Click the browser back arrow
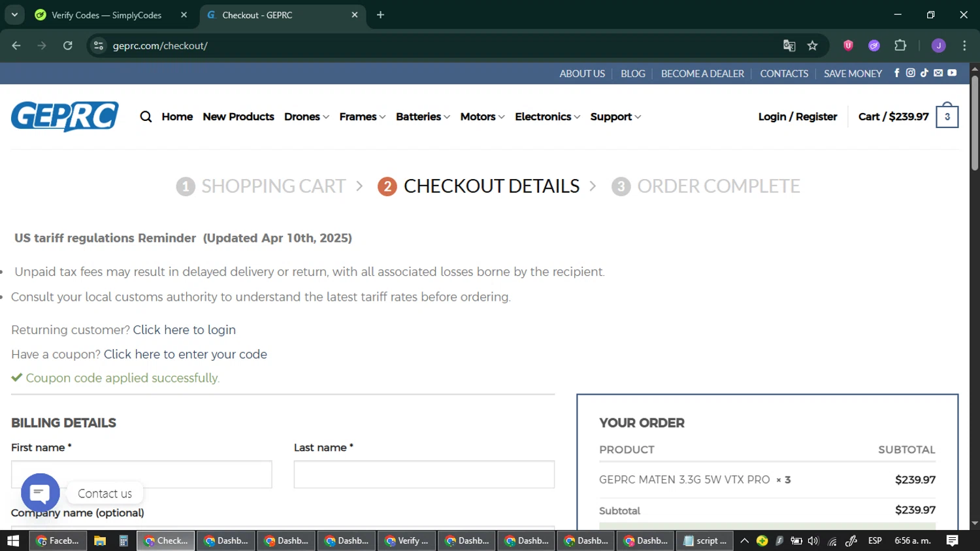The width and height of the screenshot is (980, 551). [16, 46]
